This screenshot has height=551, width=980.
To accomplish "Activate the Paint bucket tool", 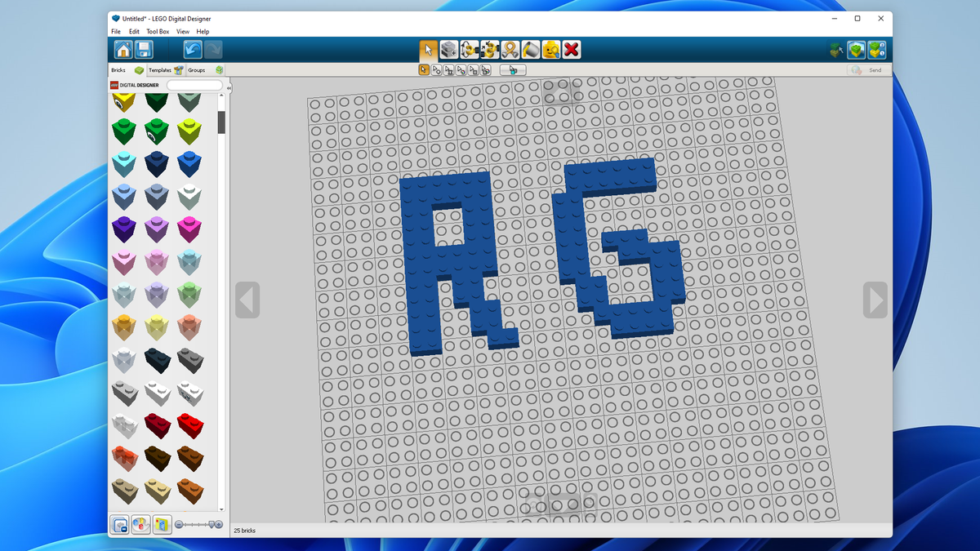I will tap(531, 50).
